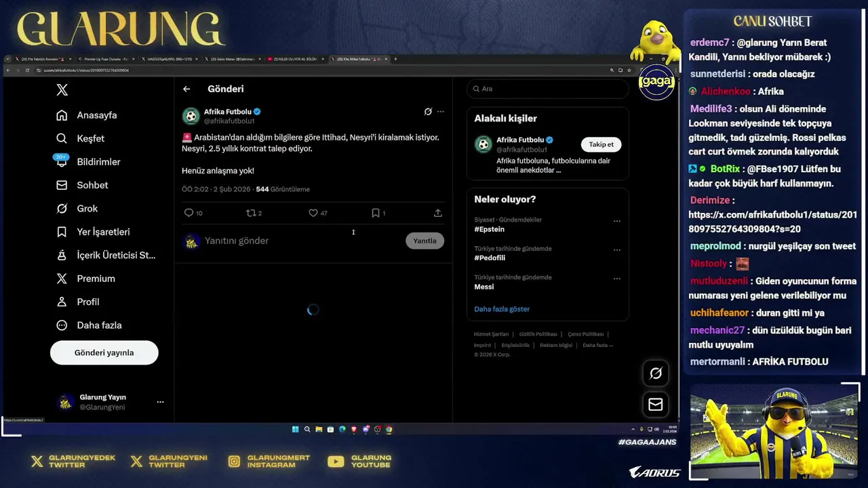Open Anasayfa home page

click(x=87, y=115)
